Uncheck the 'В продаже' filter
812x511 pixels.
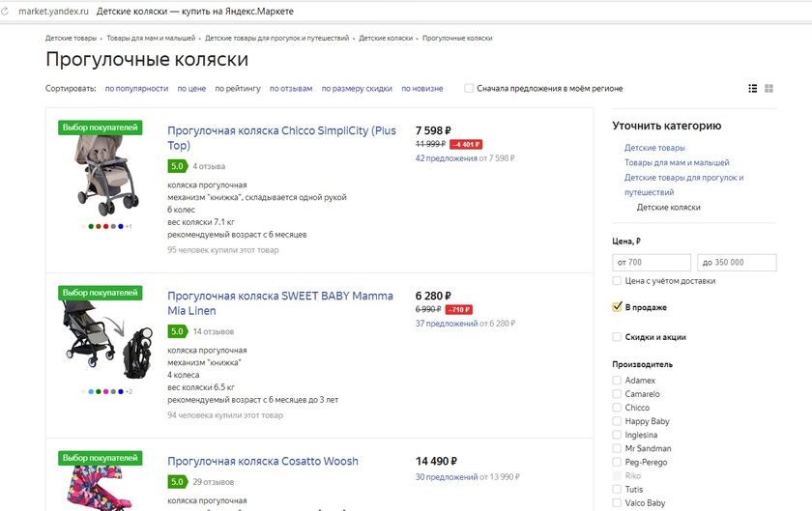(x=617, y=307)
